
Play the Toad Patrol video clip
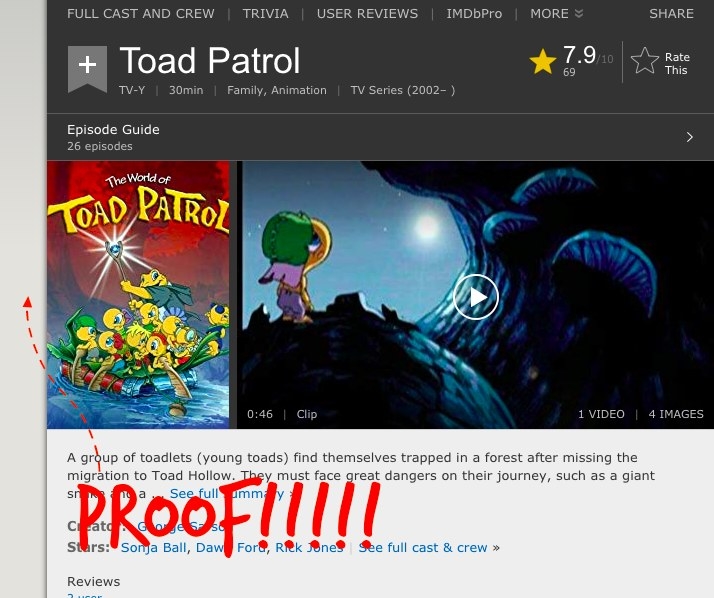point(475,297)
